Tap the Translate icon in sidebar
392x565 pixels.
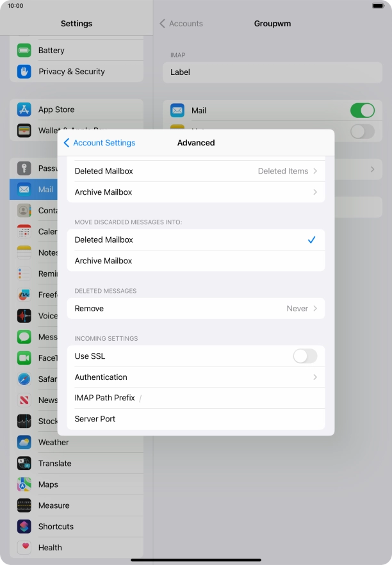[x=24, y=463]
